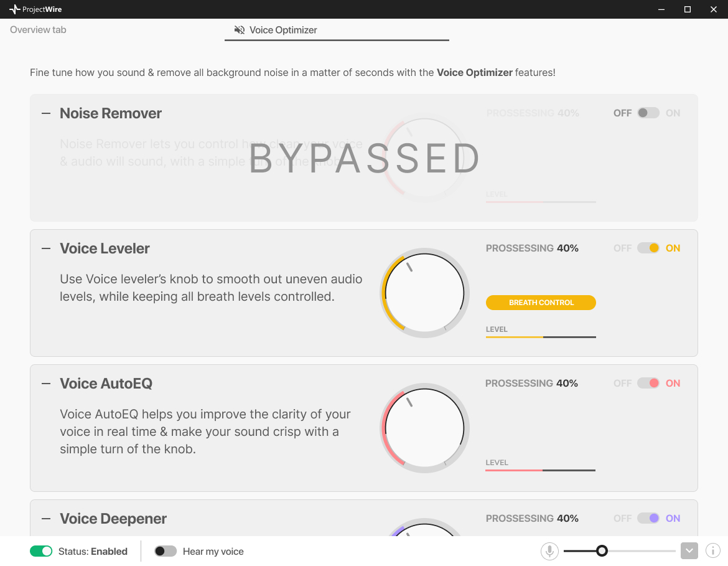
Task: Collapse the Noise Remover section
Action: pyautogui.click(x=46, y=113)
